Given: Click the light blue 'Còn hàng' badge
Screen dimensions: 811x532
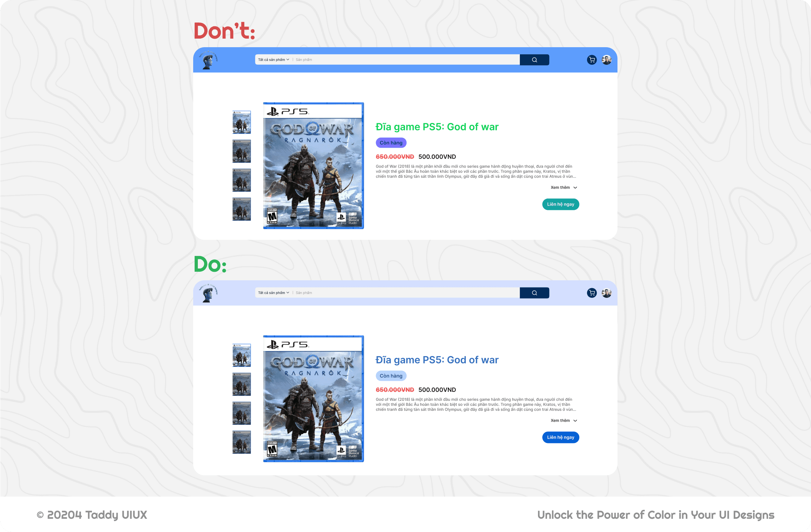Looking at the screenshot, I should tap(391, 376).
